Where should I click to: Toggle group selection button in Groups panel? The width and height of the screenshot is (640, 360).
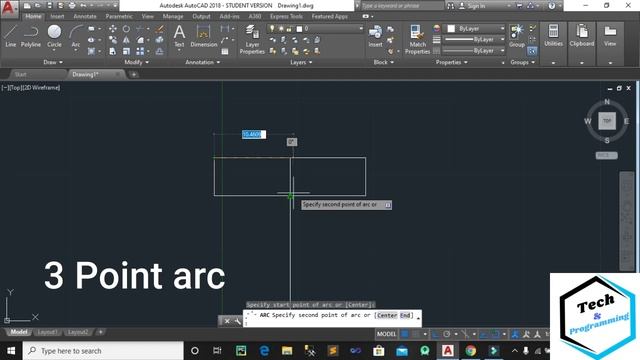click(532, 51)
